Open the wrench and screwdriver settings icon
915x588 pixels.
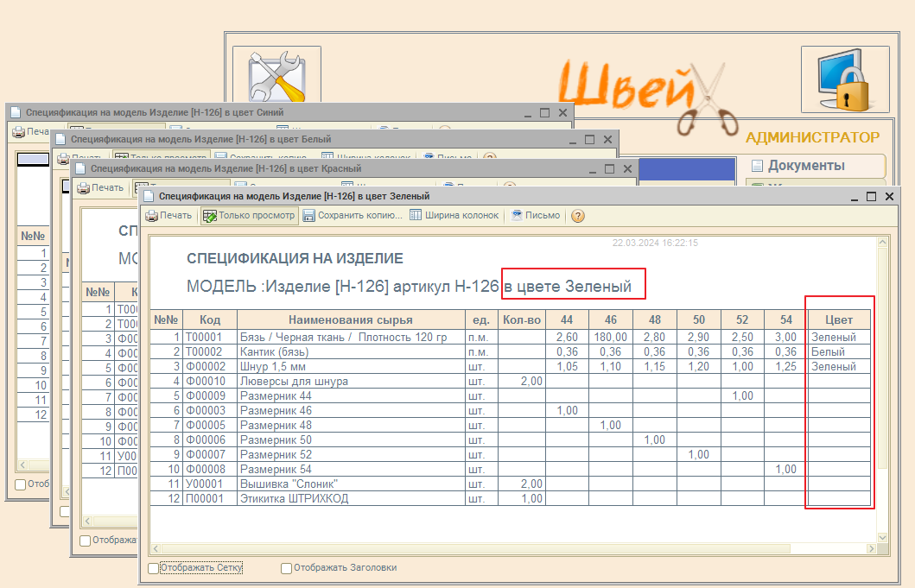[276, 76]
